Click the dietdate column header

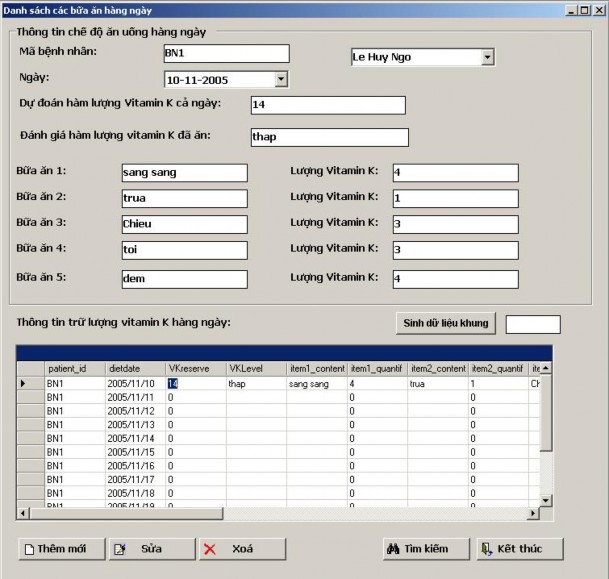pos(135,368)
